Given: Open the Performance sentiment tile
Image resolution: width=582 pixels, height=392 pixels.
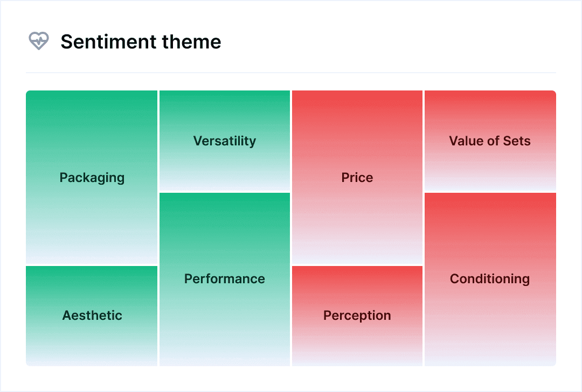Looking at the screenshot, I should 225,312.
